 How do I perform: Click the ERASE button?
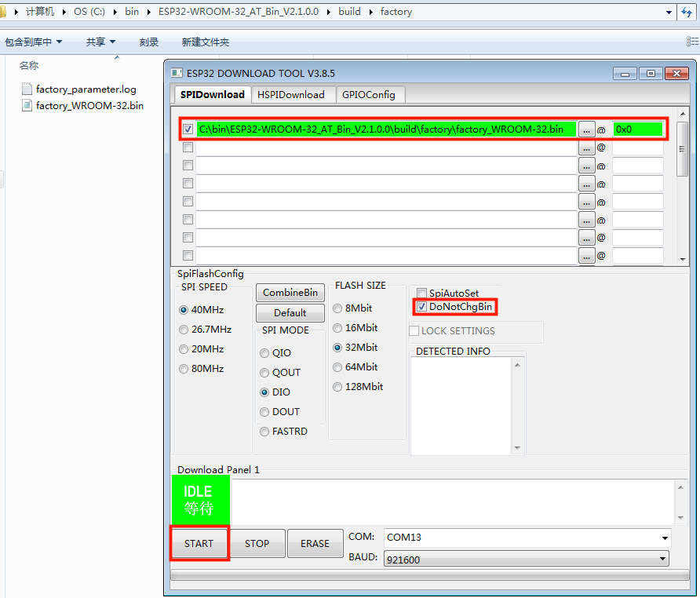tap(315, 543)
